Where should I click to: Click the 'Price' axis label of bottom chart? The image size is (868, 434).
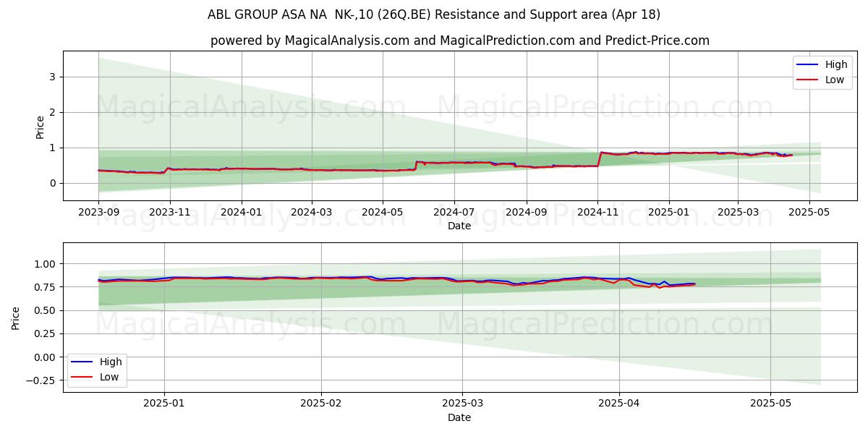coord(16,318)
